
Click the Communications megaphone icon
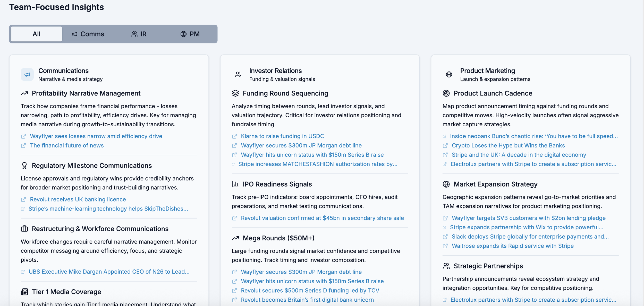pos(27,75)
